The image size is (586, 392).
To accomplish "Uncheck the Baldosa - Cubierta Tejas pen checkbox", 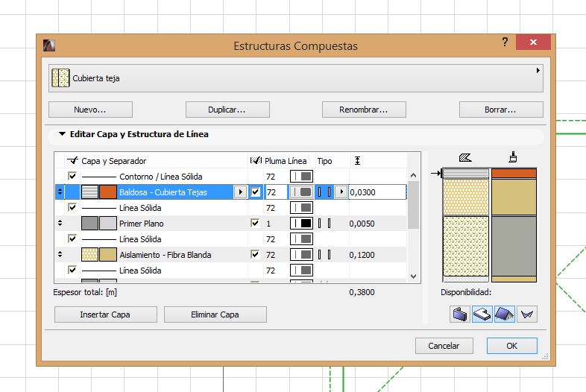I will [256, 192].
